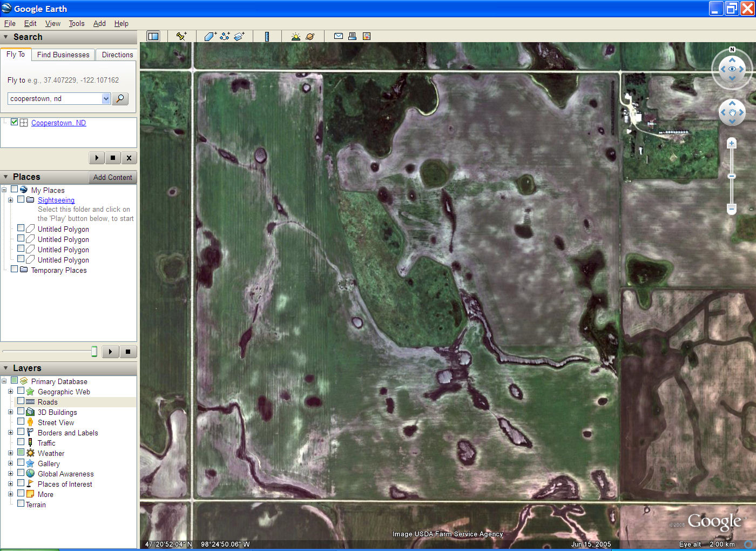
Task: Open the Help menu
Action: [x=122, y=23]
